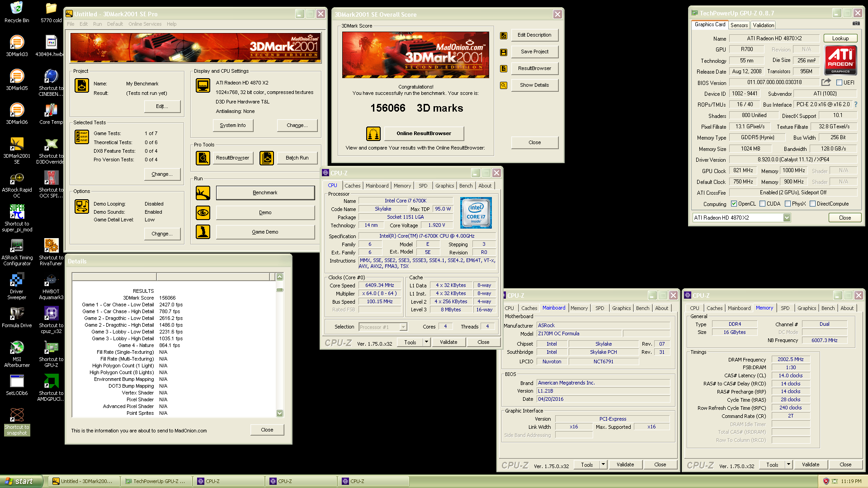This screenshot has width=868, height=488.
Task: Click System Info button
Action: [233, 126]
